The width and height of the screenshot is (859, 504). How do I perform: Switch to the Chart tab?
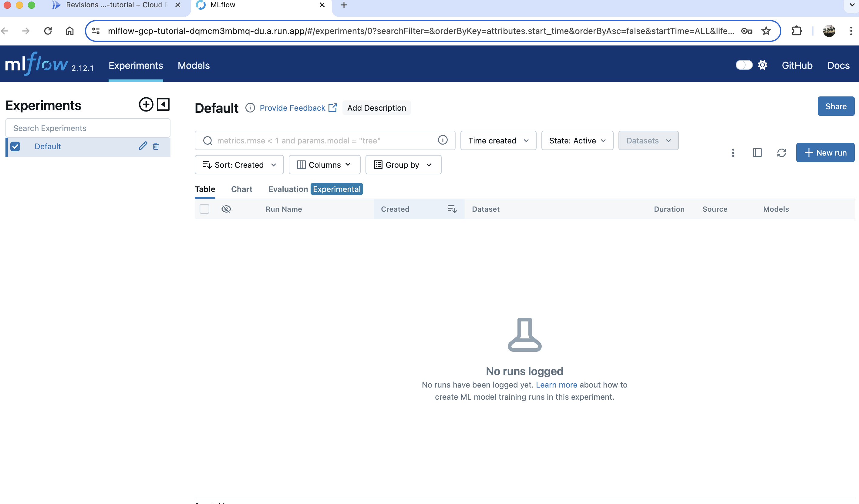click(241, 189)
